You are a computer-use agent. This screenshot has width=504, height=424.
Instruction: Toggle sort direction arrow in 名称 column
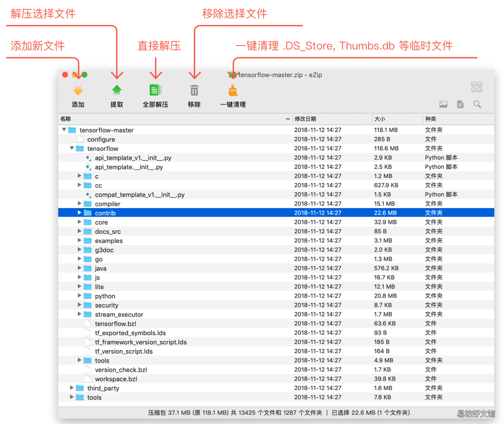pos(288,119)
